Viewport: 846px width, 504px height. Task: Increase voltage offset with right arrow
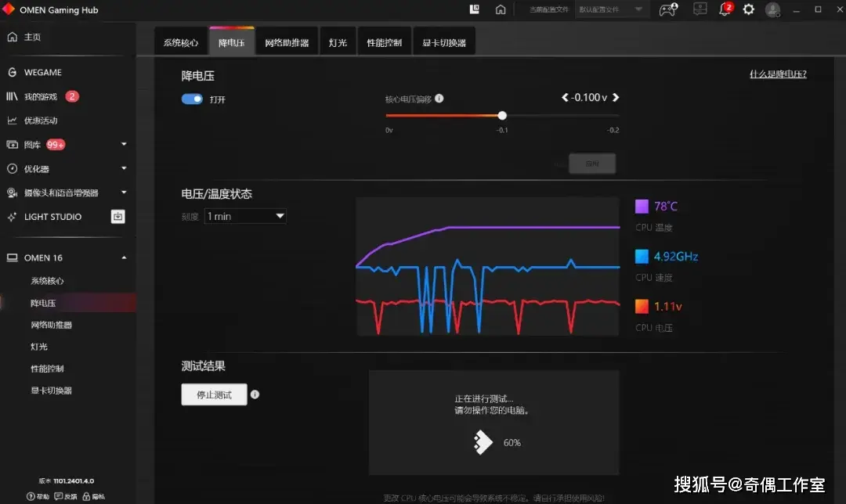click(x=616, y=98)
